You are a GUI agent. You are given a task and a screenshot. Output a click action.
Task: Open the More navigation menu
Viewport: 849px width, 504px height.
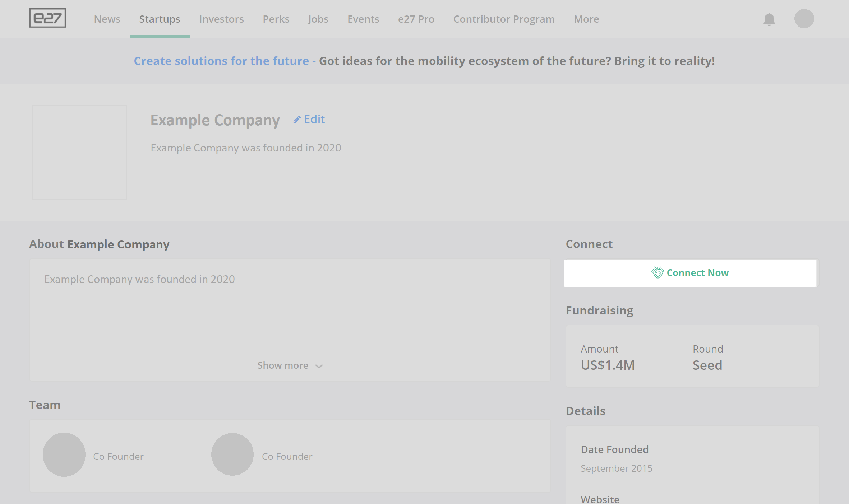click(586, 19)
